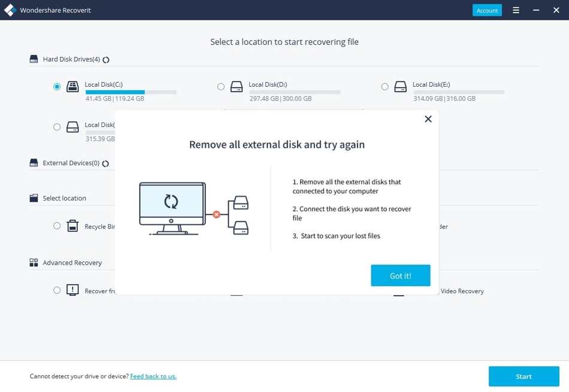Click the 314.09 GB | 316.00 GB text

444,99
